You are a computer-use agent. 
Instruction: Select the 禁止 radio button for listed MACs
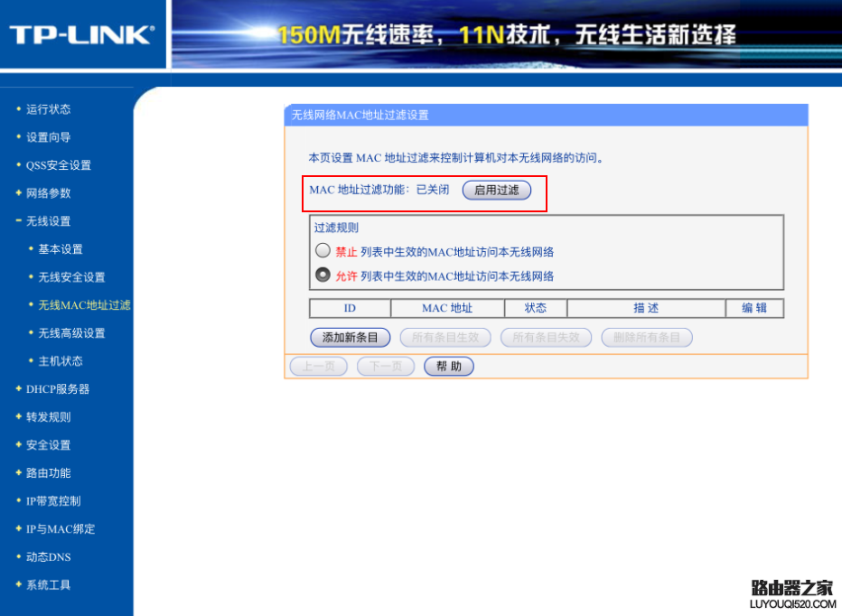point(323,251)
